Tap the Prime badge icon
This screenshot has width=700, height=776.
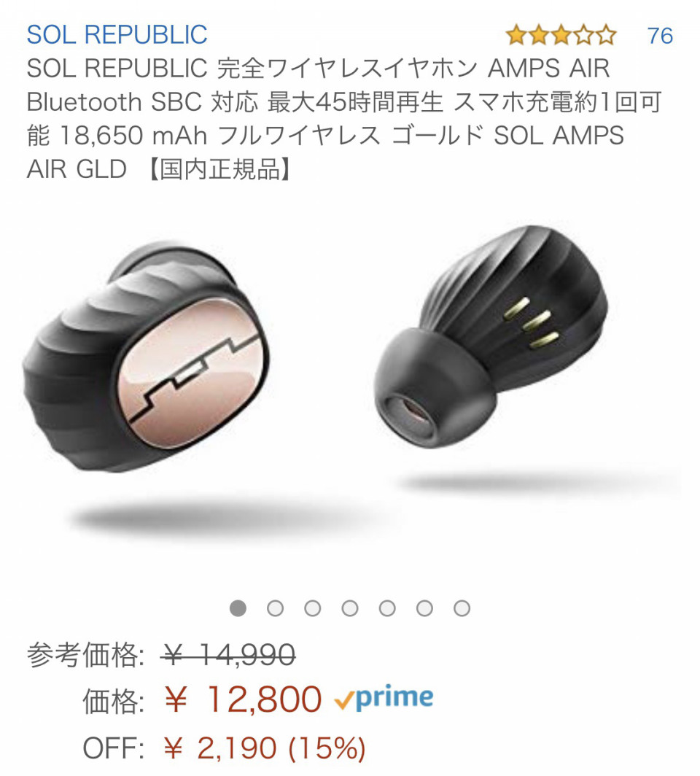tap(384, 698)
